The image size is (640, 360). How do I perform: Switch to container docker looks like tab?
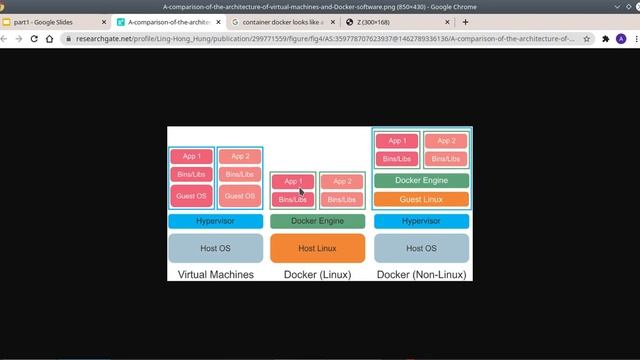pos(283,22)
